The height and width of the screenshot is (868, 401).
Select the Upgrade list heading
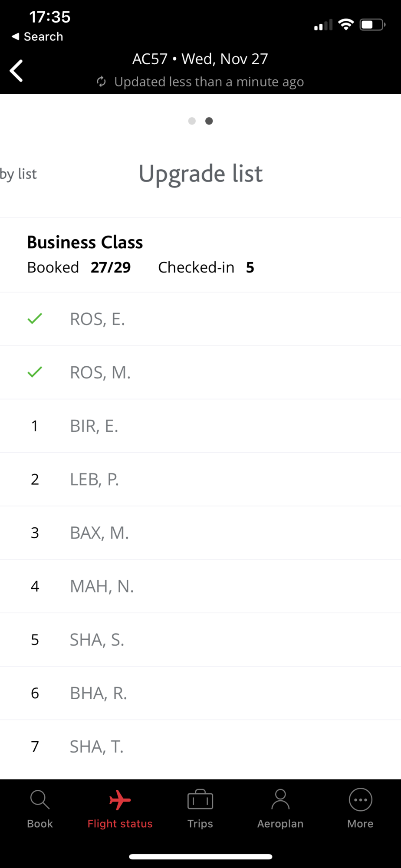(x=200, y=174)
